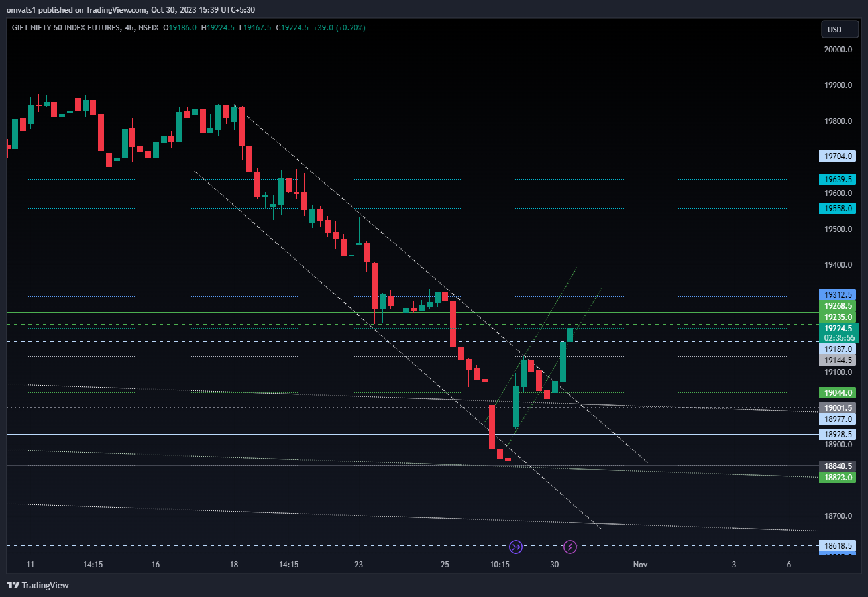868x597 pixels.
Task: Select the 19001.5 price label
Action: coord(838,407)
